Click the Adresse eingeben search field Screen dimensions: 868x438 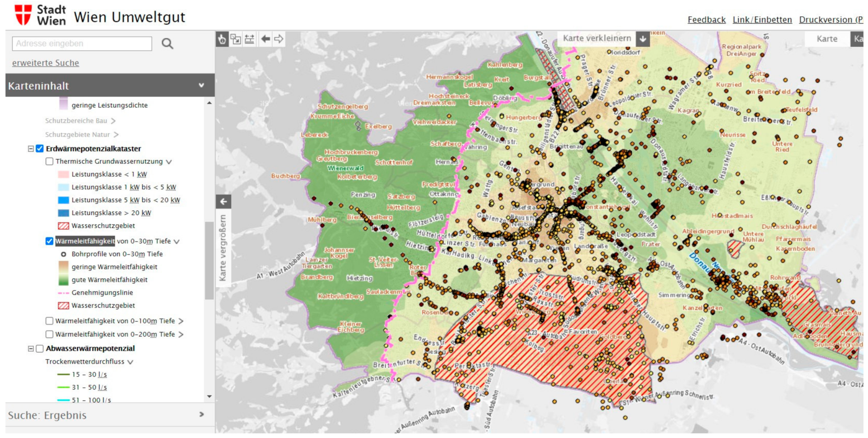(x=82, y=44)
